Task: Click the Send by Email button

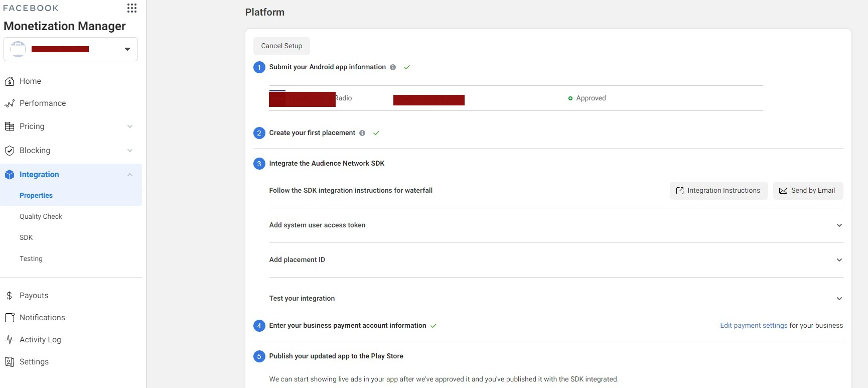Action: click(808, 191)
